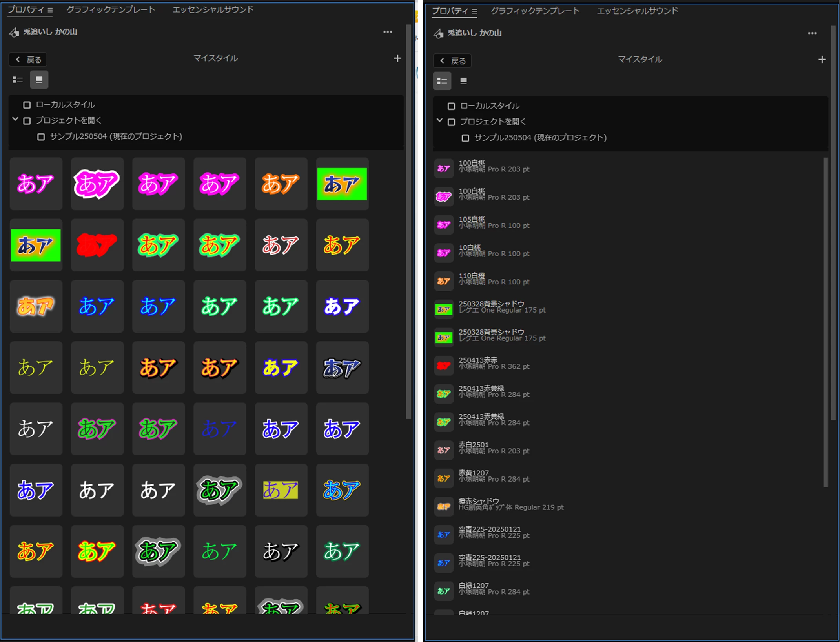The height and width of the screenshot is (642, 840).
Task: Pick green background style swatch in first row
Action: pyautogui.click(x=342, y=184)
